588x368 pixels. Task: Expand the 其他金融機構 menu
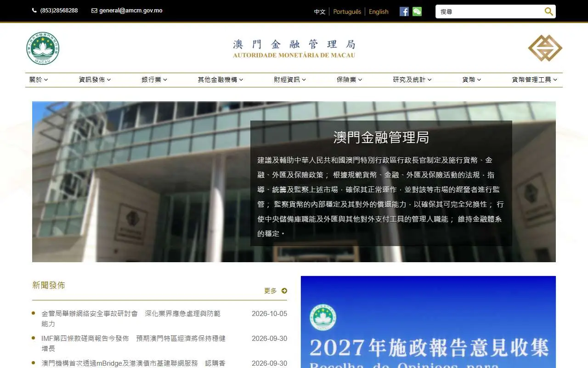coord(220,80)
